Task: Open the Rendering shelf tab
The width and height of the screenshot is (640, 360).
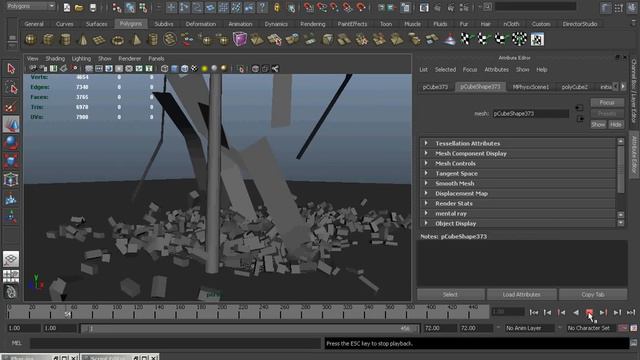Action: coord(313,24)
